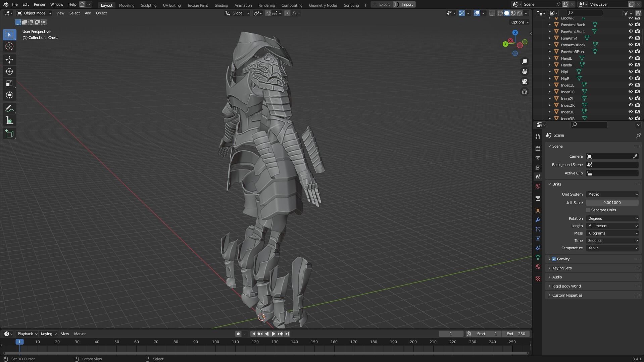Click the Export button
This screenshot has height=362, width=644.
click(x=382, y=4)
